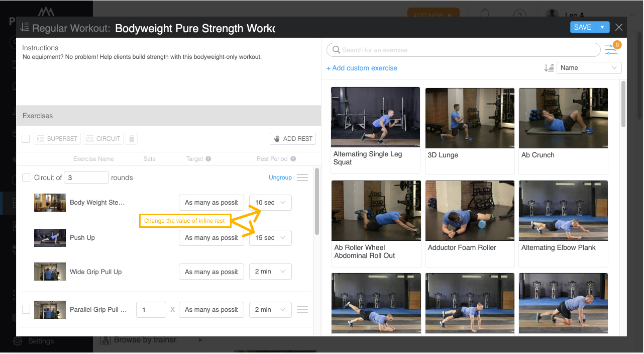
Task: Click the Target help question icon
Action: [208, 159]
